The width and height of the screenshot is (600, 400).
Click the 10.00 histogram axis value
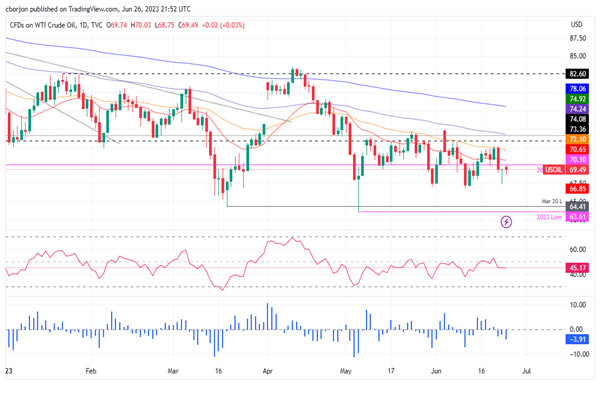pos(578,305)
